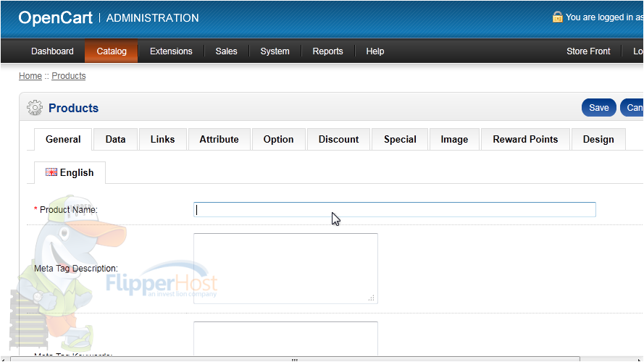Click the Meta Tag Description resize handle
The image size is (644, 362).
pyautogui.click(x=372, y=298)
